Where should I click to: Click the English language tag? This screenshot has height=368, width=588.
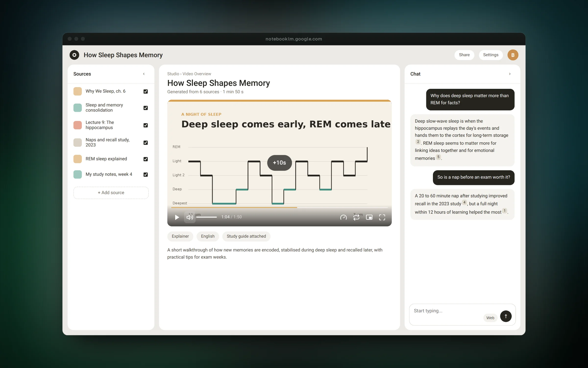(208, 236)
